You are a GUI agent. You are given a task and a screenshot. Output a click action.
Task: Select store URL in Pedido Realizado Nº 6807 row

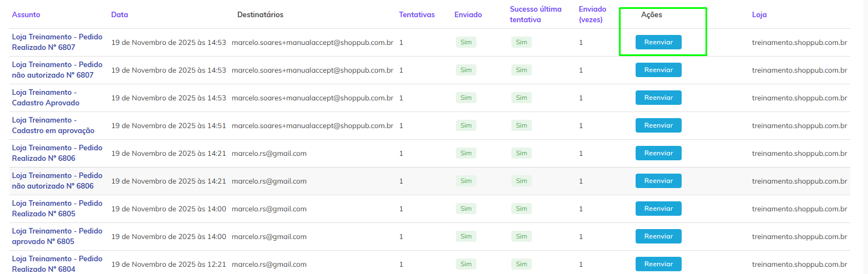[x=799, y=42]
